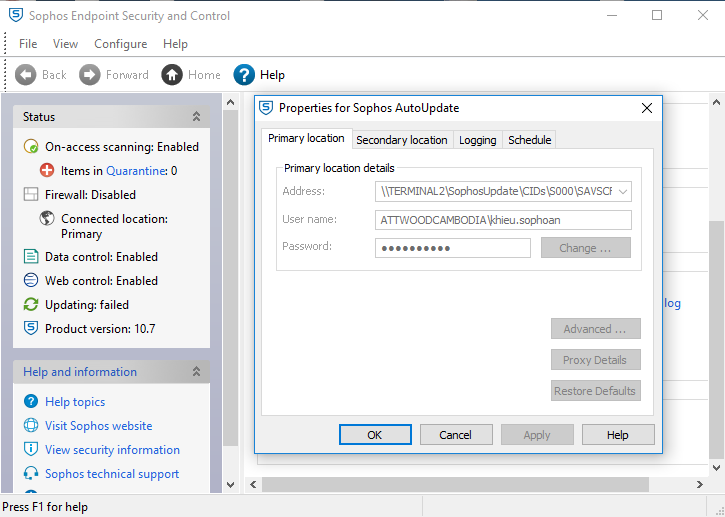This screenshot has height=517, width=725.
Task: Click the On-access scanning status icon
Action: point(31,147)
